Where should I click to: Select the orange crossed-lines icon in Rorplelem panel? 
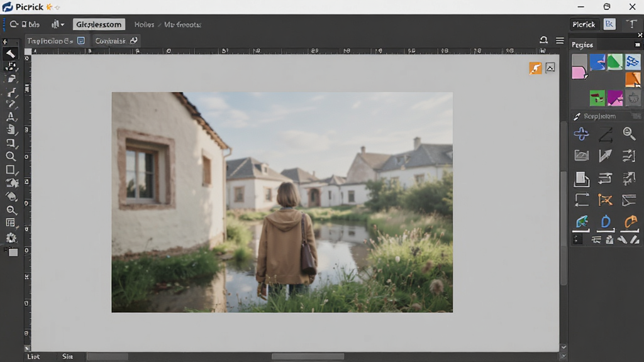click(x=605, y=200)
